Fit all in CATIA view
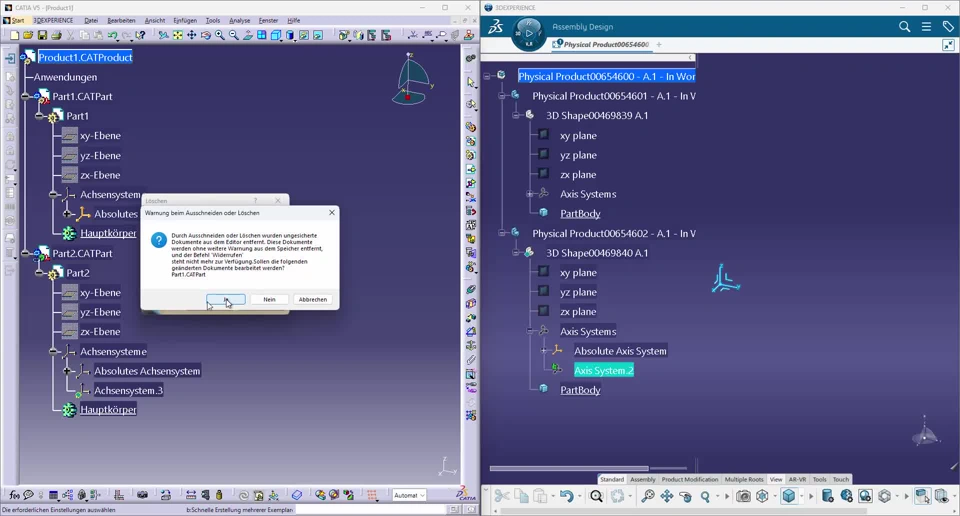This screenshot has height=516, width=960. (178, 36)
